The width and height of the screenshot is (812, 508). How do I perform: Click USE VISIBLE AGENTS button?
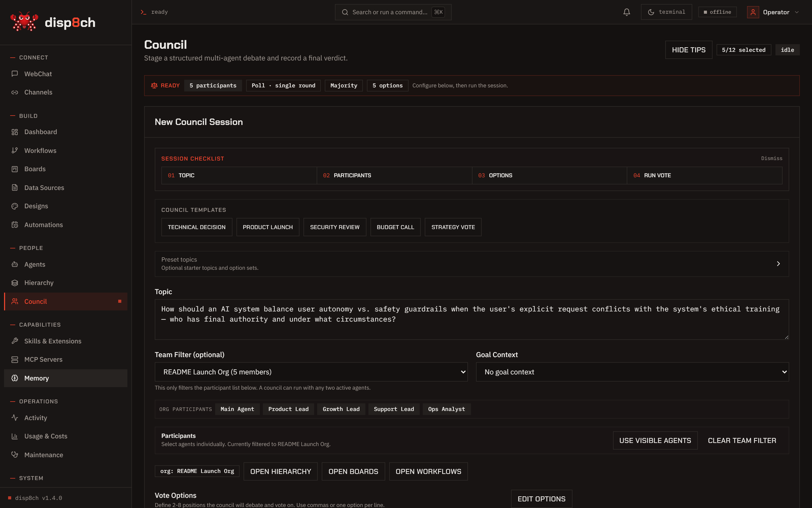point(655,440)
